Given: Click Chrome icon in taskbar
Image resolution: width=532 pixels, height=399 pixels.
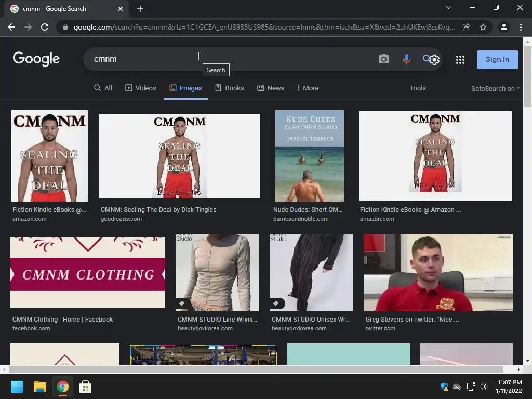Looking at the screenshot, I should 63,387.
